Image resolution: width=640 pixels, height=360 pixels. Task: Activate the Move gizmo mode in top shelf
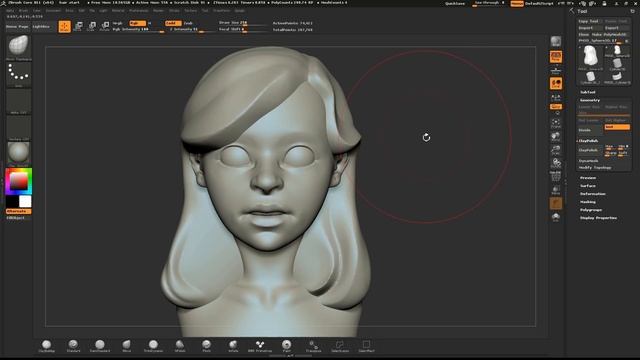coord(78,27)
